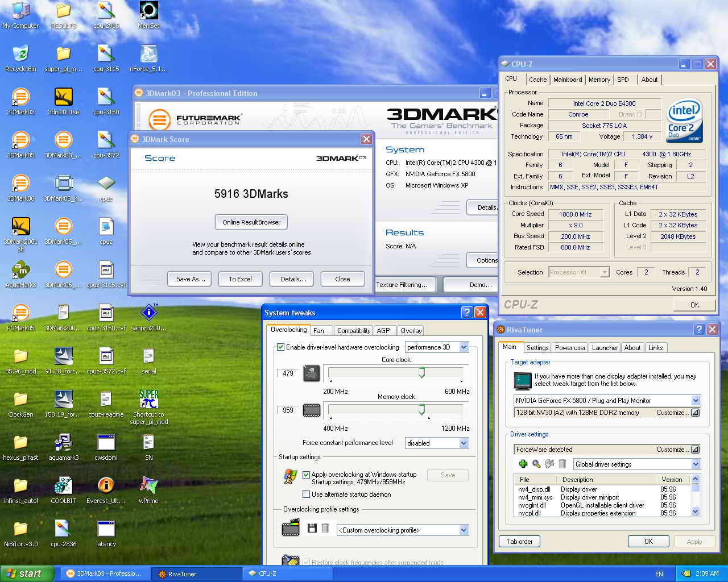Open the PCMark05 desktop shortcut
This screenshot has height=582, width=728.
point(20,318)
